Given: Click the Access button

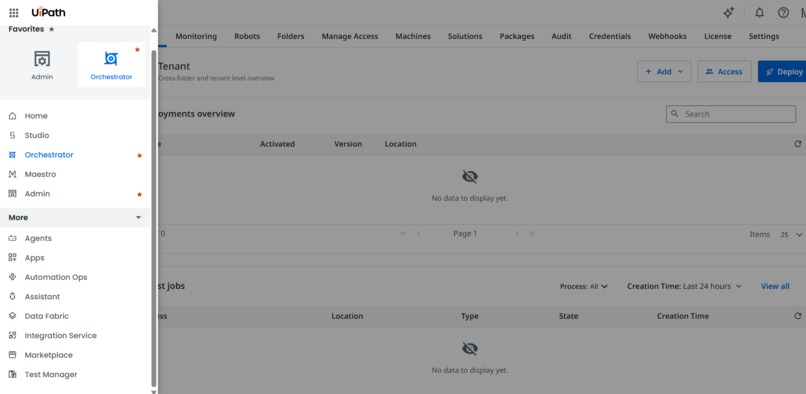Looking at the screenshot, I should pyautogui.click(x=724, y=71).
